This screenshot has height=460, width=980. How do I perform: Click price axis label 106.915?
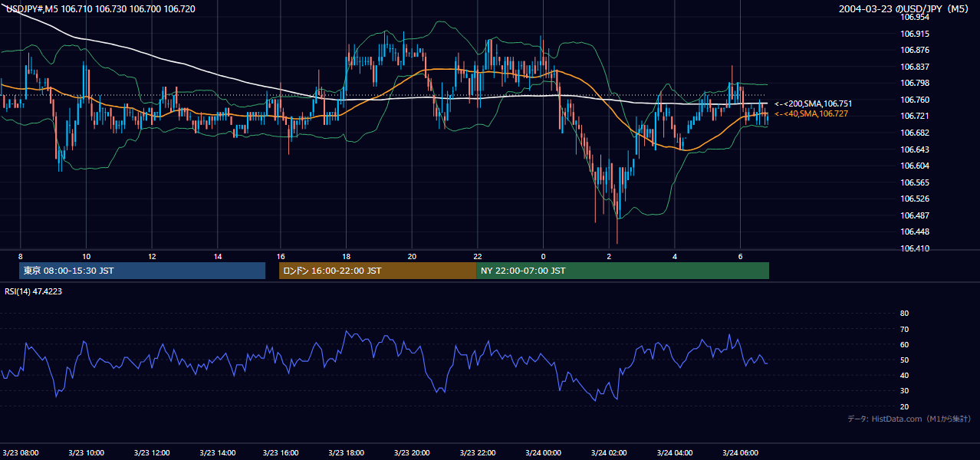[x=915, y=34]
